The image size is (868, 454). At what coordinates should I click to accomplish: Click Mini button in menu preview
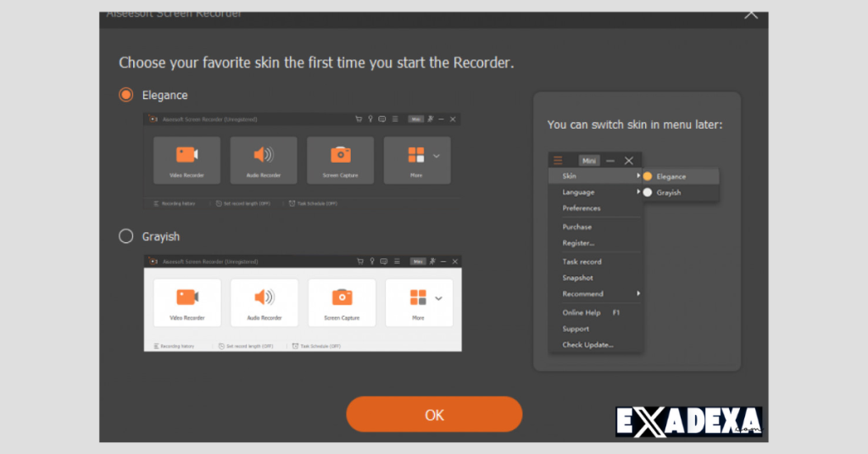click(x=589, y=160)
